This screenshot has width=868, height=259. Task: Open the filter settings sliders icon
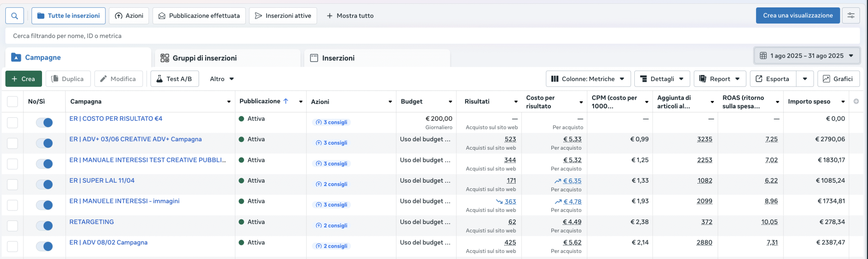tap(851, 16)
